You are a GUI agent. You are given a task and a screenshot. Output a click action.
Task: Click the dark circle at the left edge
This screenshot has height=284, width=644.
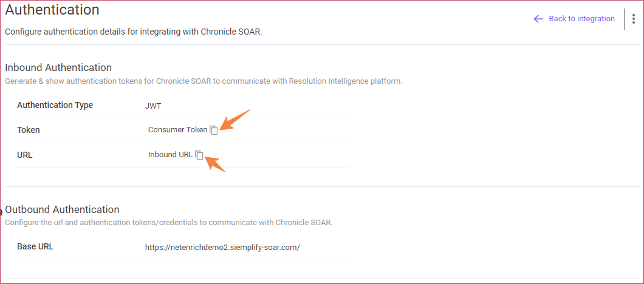pos(1,212)
